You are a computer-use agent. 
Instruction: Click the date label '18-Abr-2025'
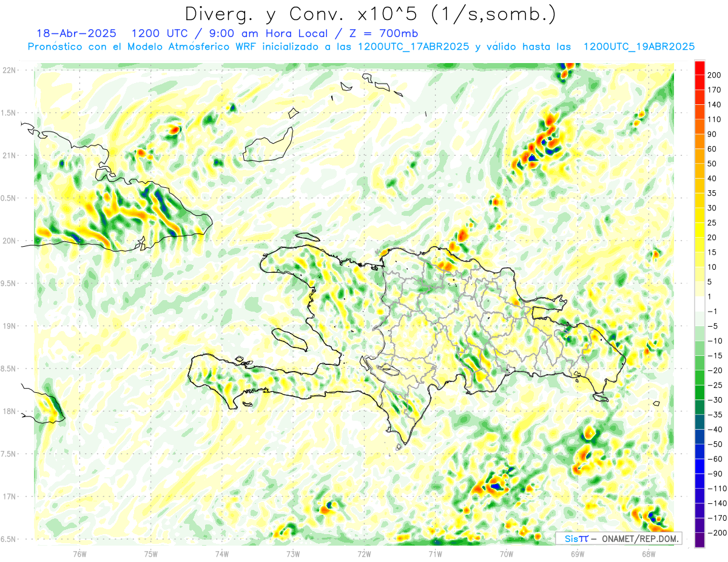point(76,33)
